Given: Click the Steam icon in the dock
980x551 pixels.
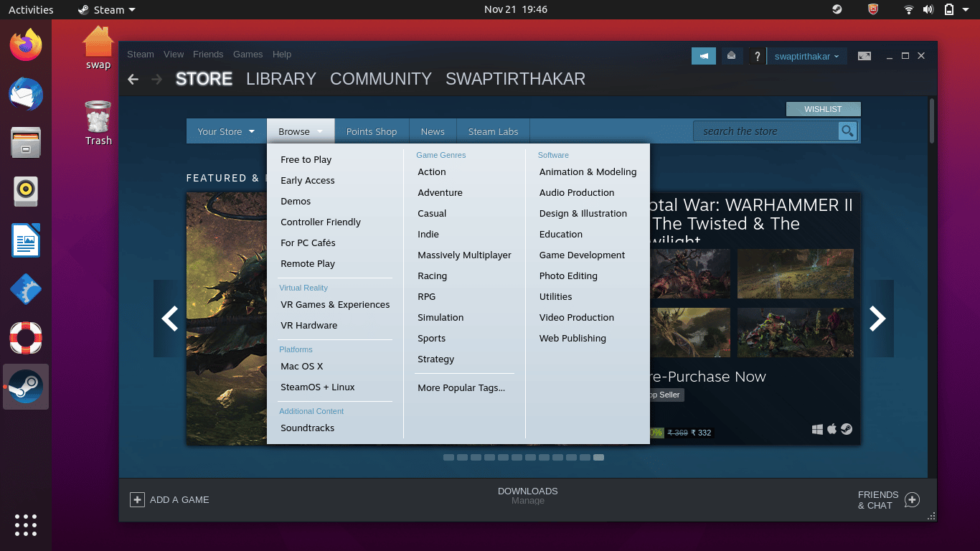Looking at the screenshot, I should [26, 387].
